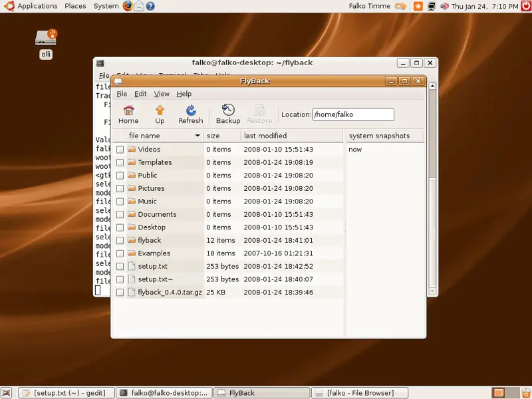This screenshot has width=532, height=399.
Task: Open the FlyBack View menu
Action: [x=162, y=94]
